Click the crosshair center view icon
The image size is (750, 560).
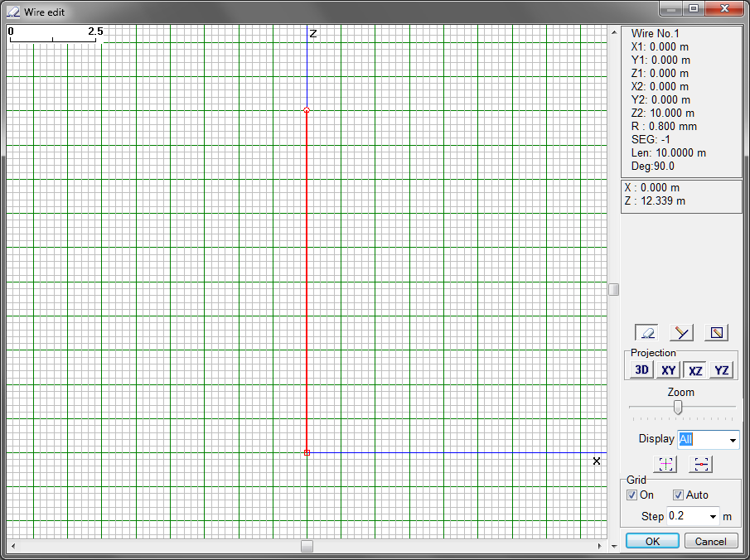click(666, 465)
